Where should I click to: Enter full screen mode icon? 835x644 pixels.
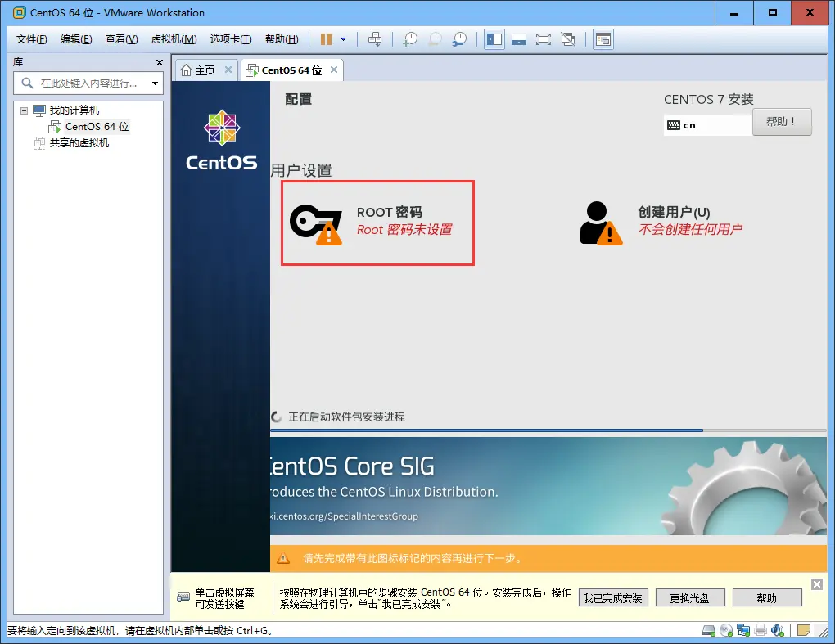[544, 39]
